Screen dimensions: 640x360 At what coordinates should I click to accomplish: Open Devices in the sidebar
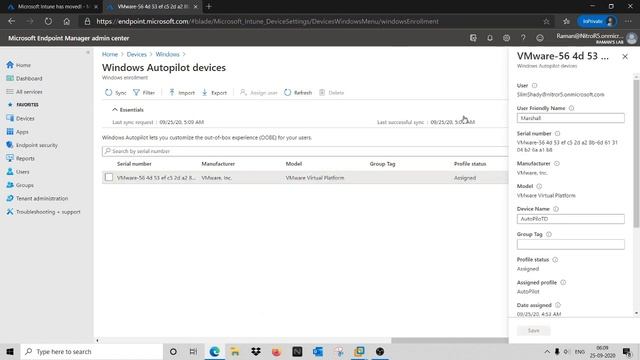(x=20, y=118)
